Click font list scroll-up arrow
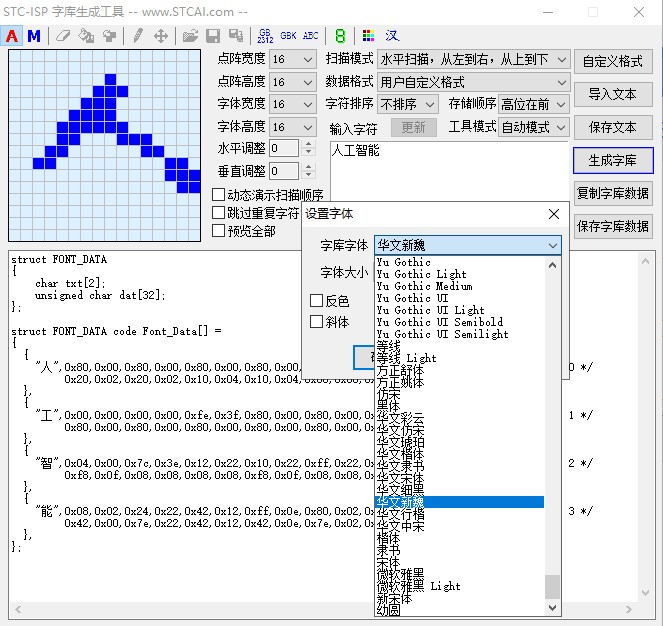 [552, 265]
